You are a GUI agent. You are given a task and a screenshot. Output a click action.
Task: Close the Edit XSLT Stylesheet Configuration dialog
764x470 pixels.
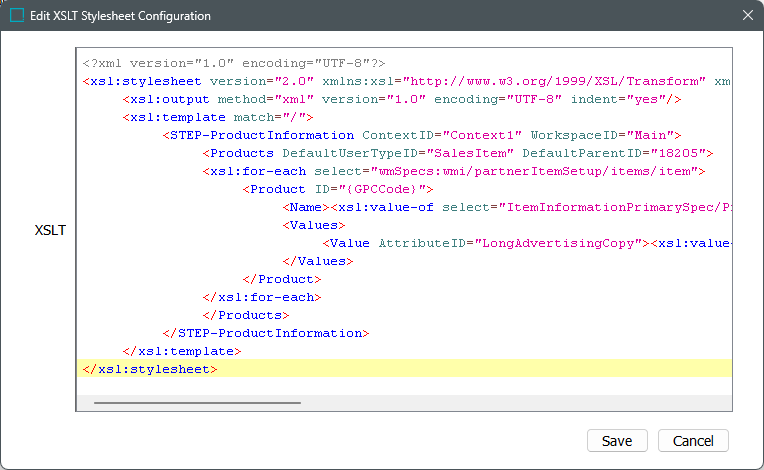pyautogui.click(x=747, y=16)
